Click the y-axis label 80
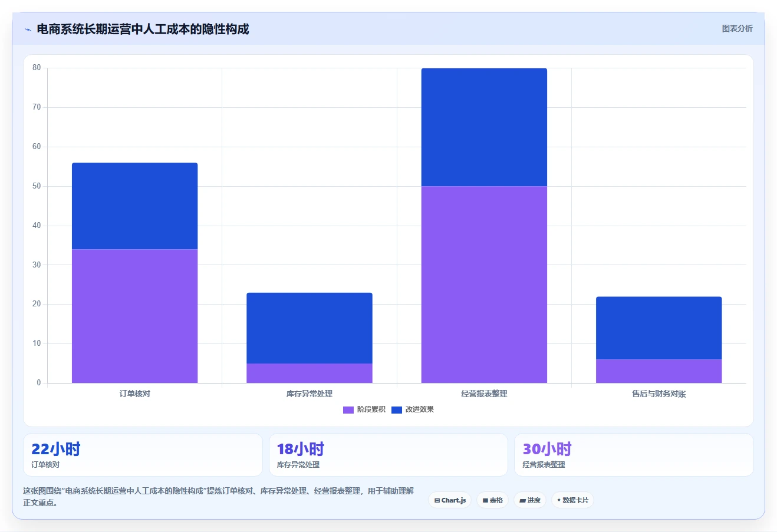777x532 pixels. coord(37,68)
